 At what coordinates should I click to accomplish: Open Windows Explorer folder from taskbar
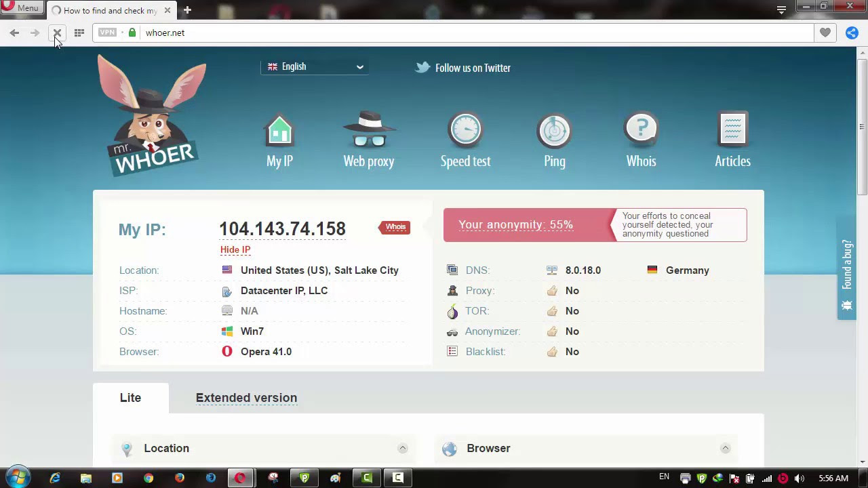[x=86, y=478]
